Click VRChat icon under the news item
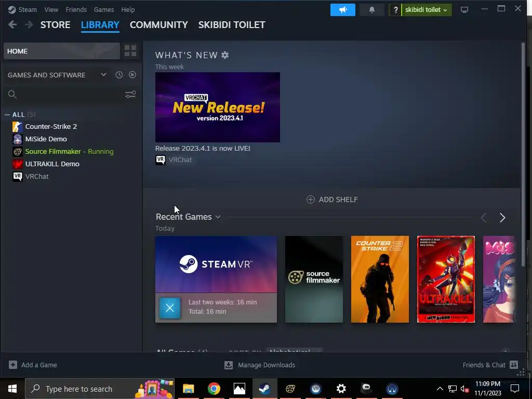Image resolution: width=532 pixels, height=399 pixels. (x=161, y=160)
